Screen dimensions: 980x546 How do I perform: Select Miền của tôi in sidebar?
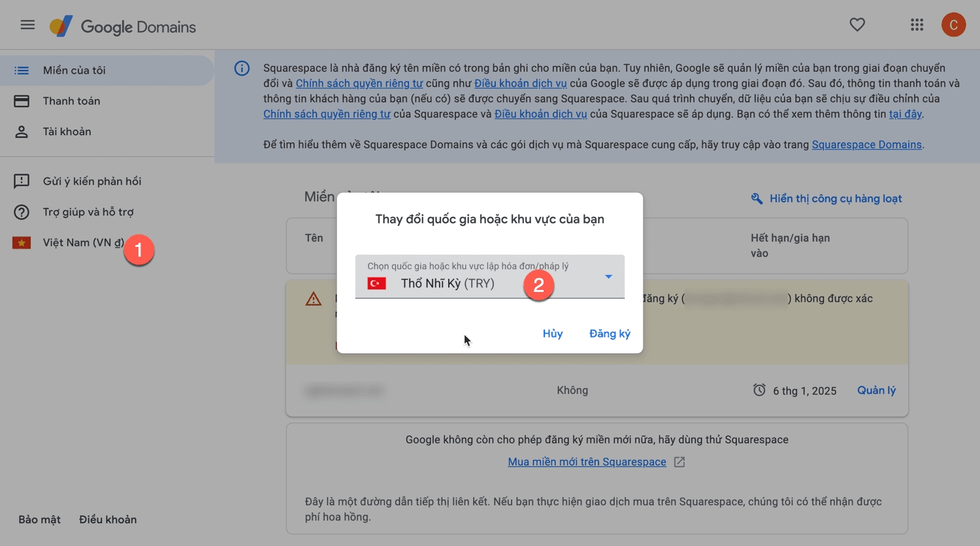point(74,71)
